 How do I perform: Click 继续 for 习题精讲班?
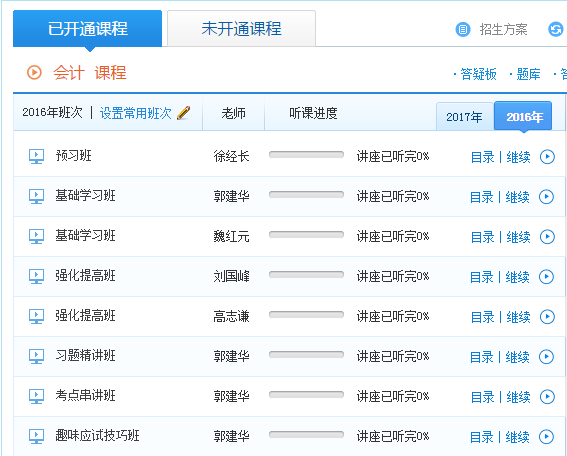517,357
